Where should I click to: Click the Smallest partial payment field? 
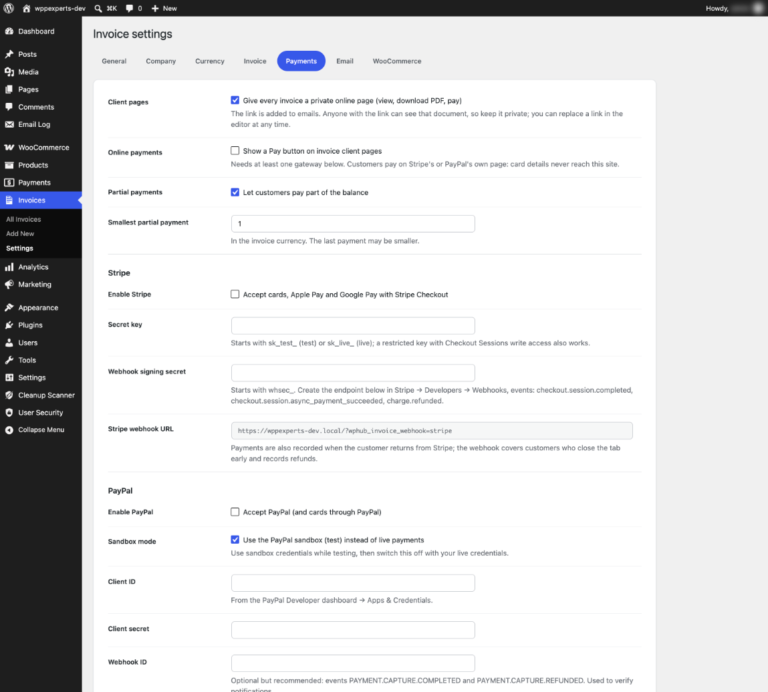[353, 224]
